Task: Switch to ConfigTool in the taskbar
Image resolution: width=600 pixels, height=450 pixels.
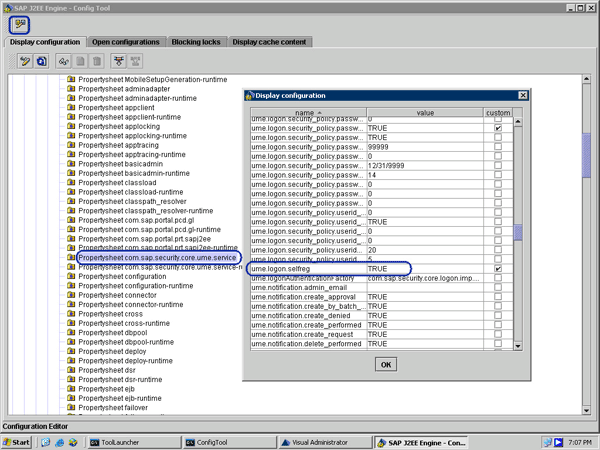Action: pos(229,443)
